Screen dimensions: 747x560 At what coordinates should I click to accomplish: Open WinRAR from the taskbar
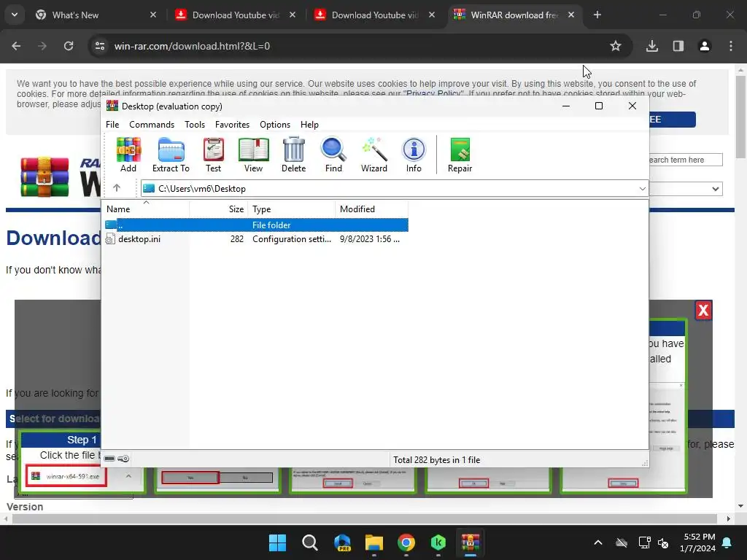[x=471, y=542]
